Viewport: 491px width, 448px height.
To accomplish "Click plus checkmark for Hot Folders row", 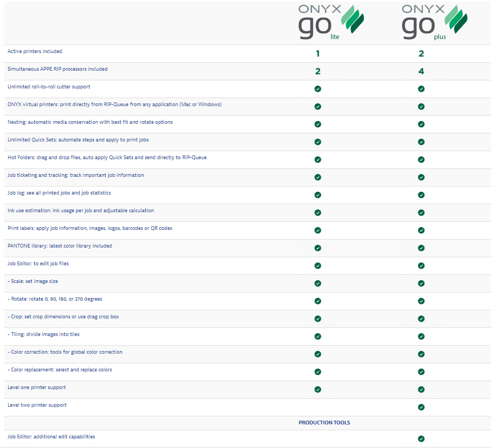I will click(x=421, y=160).
